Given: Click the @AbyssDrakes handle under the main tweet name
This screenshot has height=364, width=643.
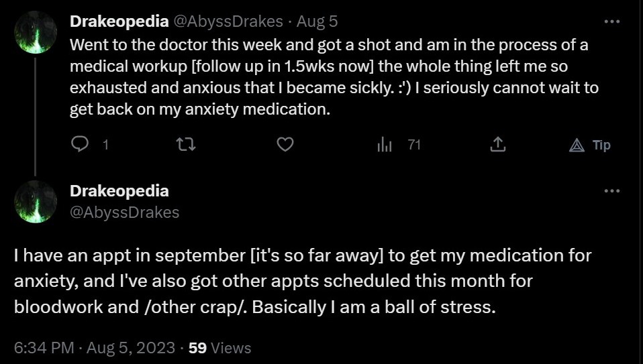Looking at the screenshot, I should point(125,212).
